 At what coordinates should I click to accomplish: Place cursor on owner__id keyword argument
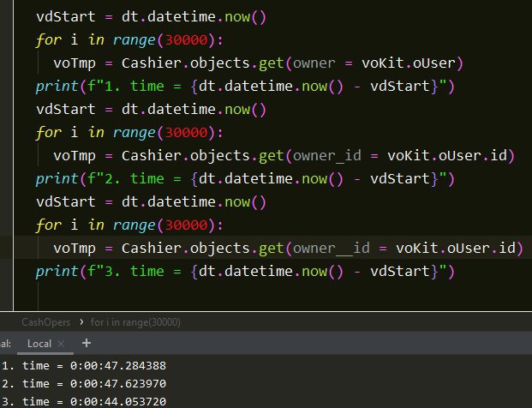click(x=332, y=248)
